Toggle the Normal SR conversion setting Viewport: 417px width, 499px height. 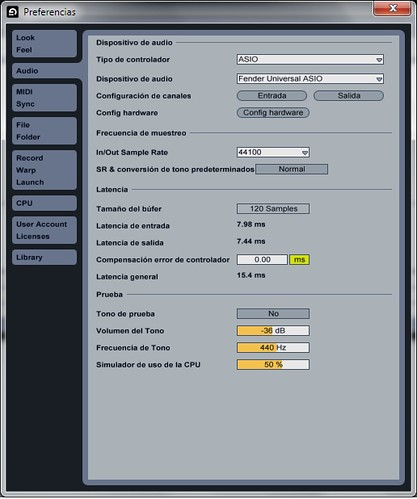292,169
